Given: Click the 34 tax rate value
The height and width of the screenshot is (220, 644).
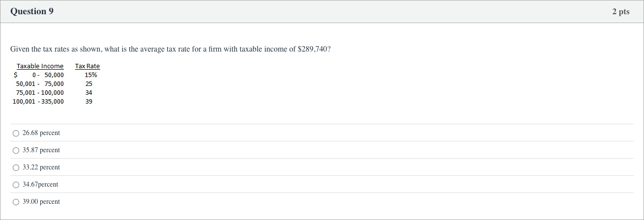Looking at the screenshot, I should [89, 93].
